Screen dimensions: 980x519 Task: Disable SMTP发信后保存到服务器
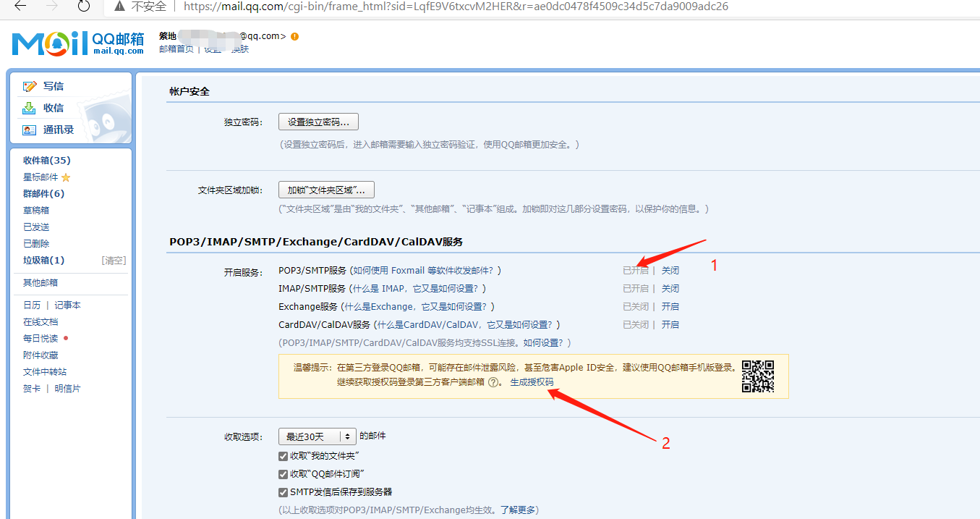tap(283, 491)
